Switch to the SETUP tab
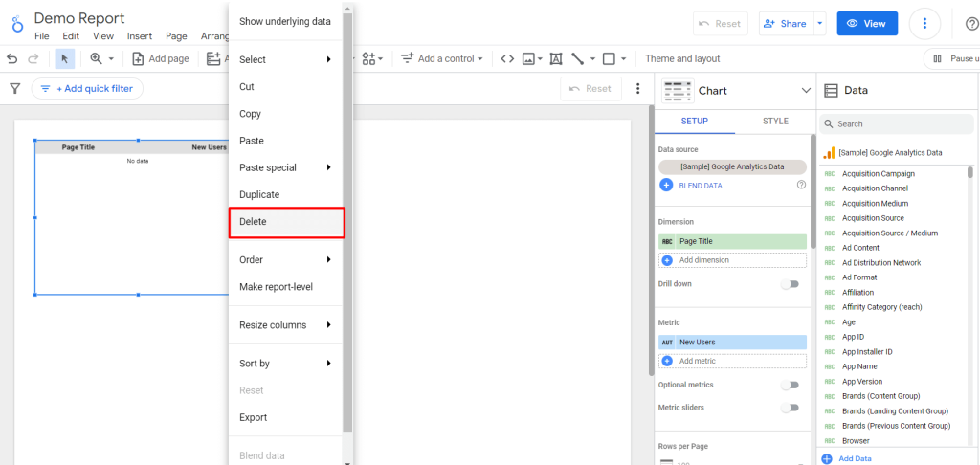The width and height of the screenshot is (980, 465). click(x=695, y=122)
